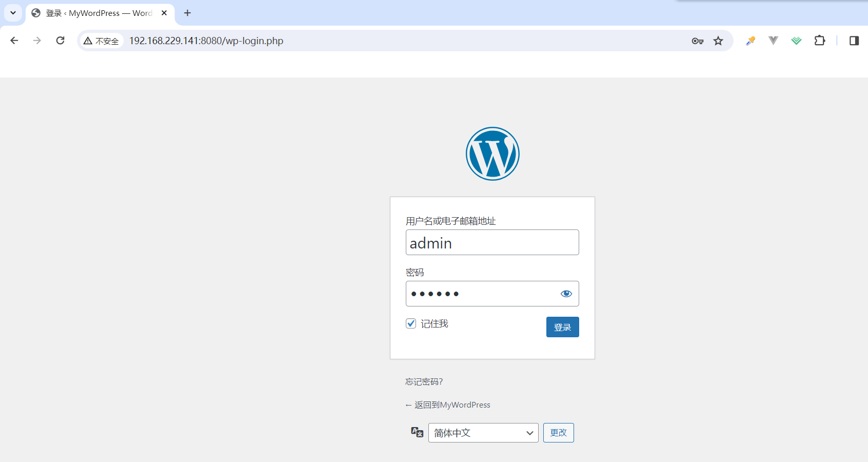Click the 不安全 security warning chip
Screen dimensions: 868x462
(102, 41)
